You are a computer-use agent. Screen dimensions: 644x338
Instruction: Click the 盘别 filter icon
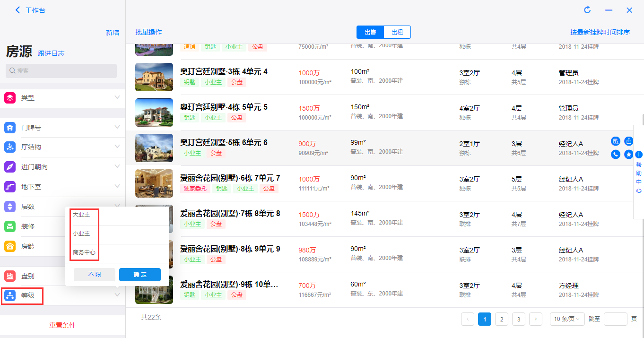[x=10, y=276]
